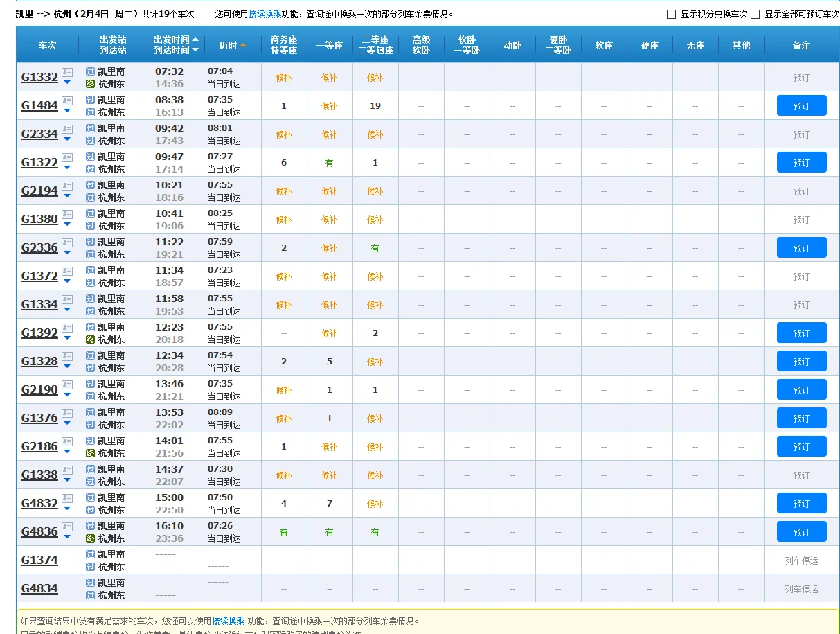Enable 显示积分兑换车次 checkbox

pyautogui.click(x=671, y=14)
